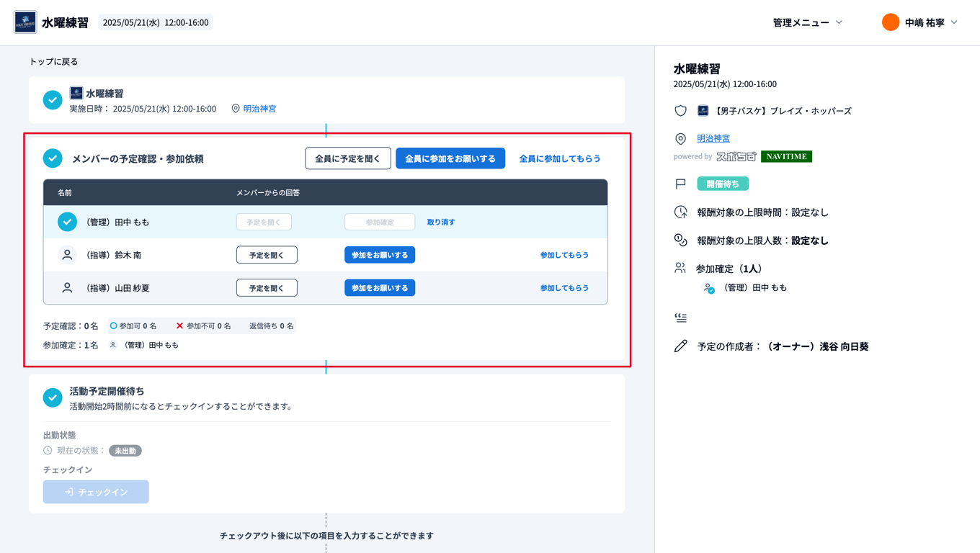Click the quote list icon in the sidebar

pos(680,318)
